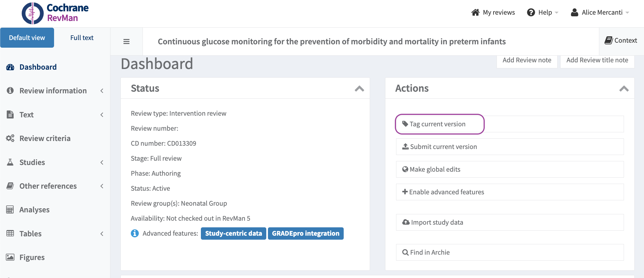
Task: Click the blue info icon beside Advanced features
Action: [x=135, y=233]
